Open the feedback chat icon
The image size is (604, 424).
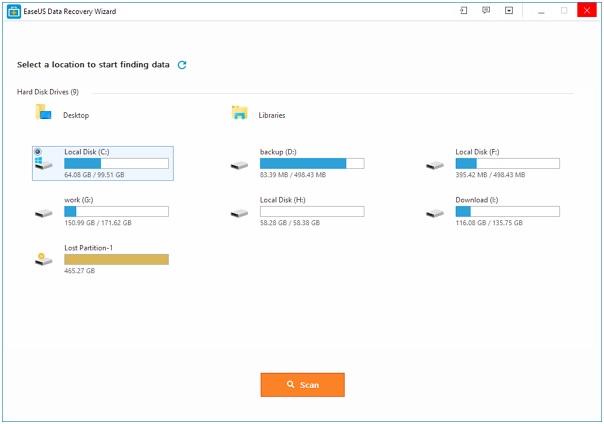[486, 11]
